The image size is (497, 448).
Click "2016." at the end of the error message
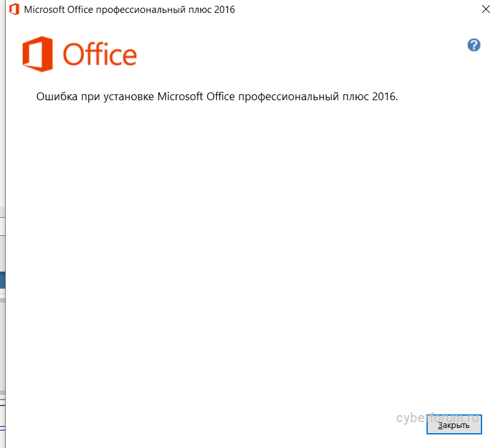tap(385, 97)
